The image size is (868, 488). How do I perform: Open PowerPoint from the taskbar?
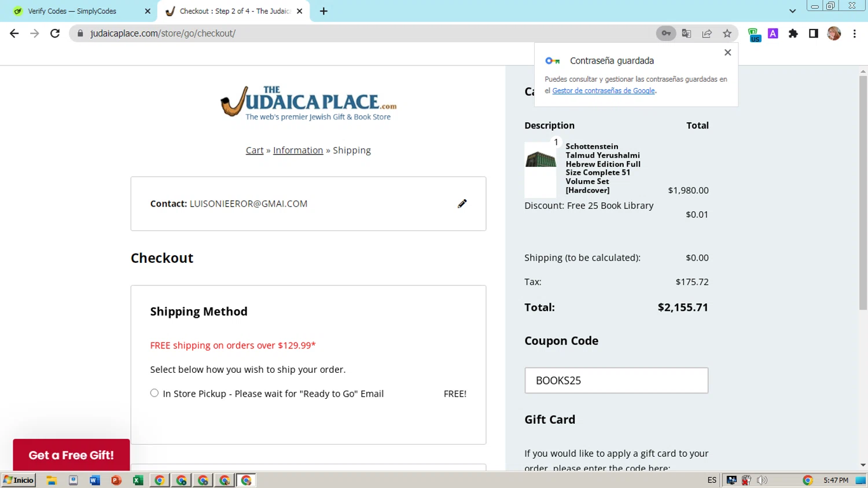tap(116, 480)
